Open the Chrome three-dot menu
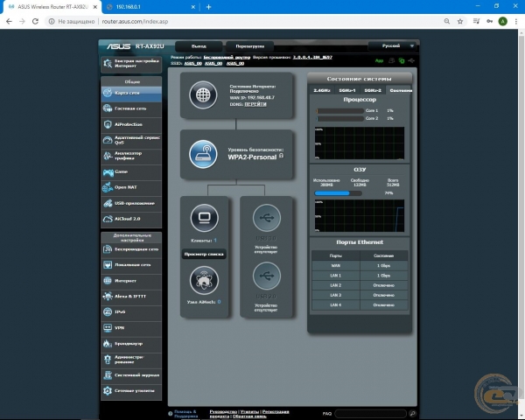This screenshot has height=420, width=525. click(x=516, y=21)
